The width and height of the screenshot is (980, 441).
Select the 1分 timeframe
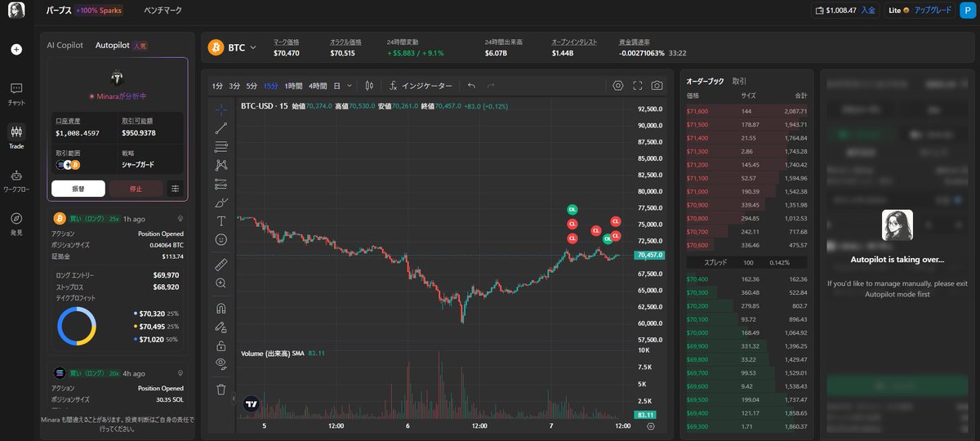pyautogui.click(x=217, y=86)
